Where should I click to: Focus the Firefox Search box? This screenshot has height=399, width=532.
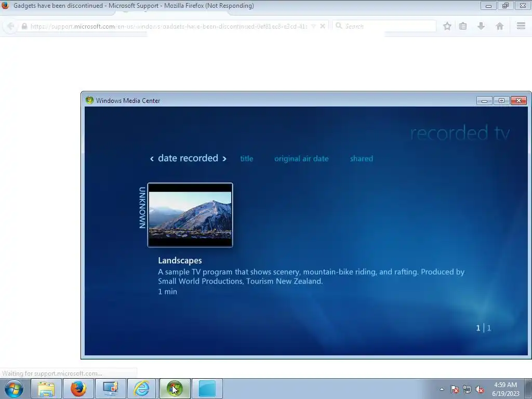pyautogui.click(x=384, y=26)
